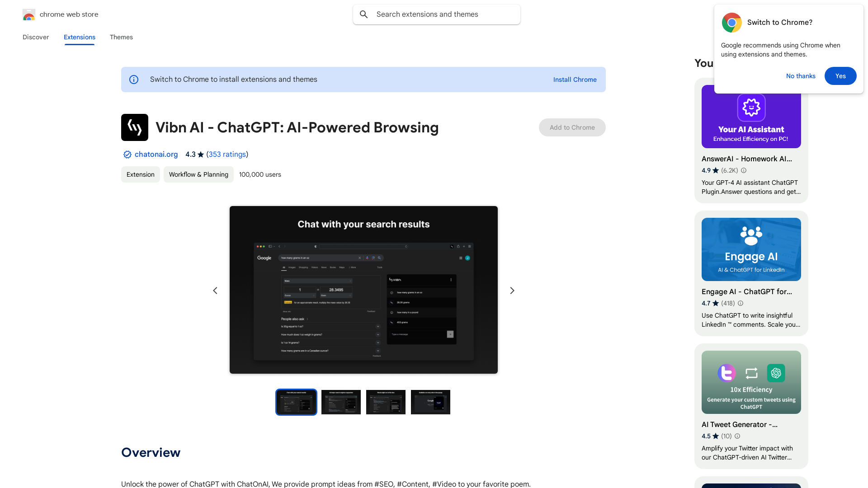Click the chrome web store title text
Image resolution: width=868 pixels, height=488 pixels.
point(69,14)
